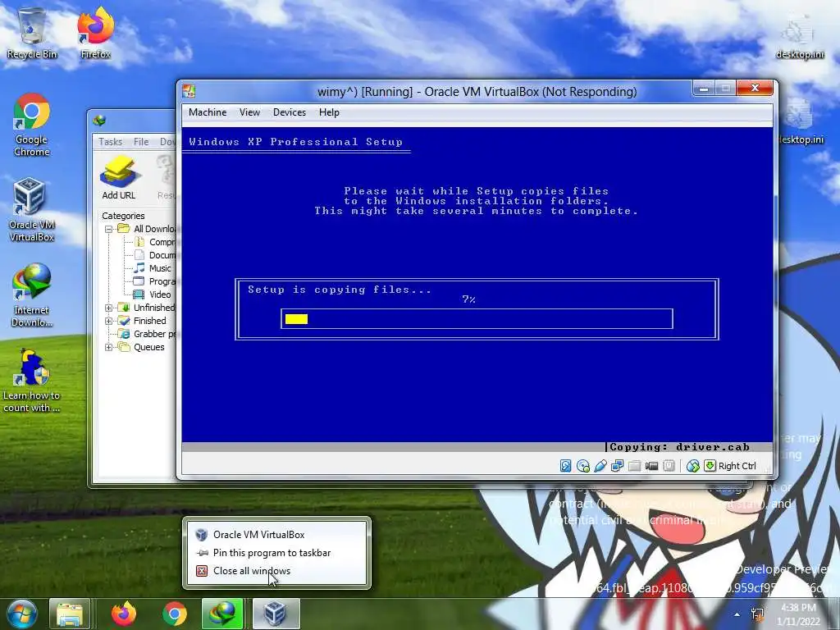The height and width of the screenshot is (630, 840).
Task: Select the Recycle Bin desktop icon
Action: tap(32, 33)
